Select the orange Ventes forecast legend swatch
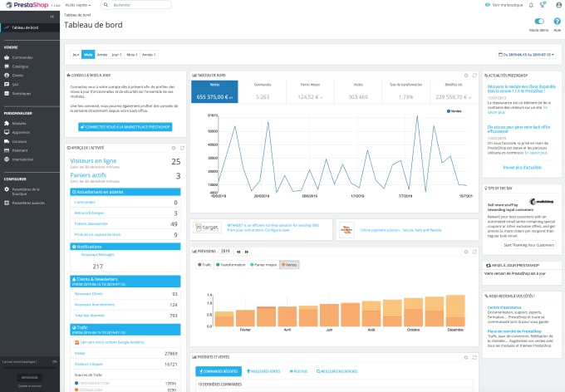 tap(283, 264)
